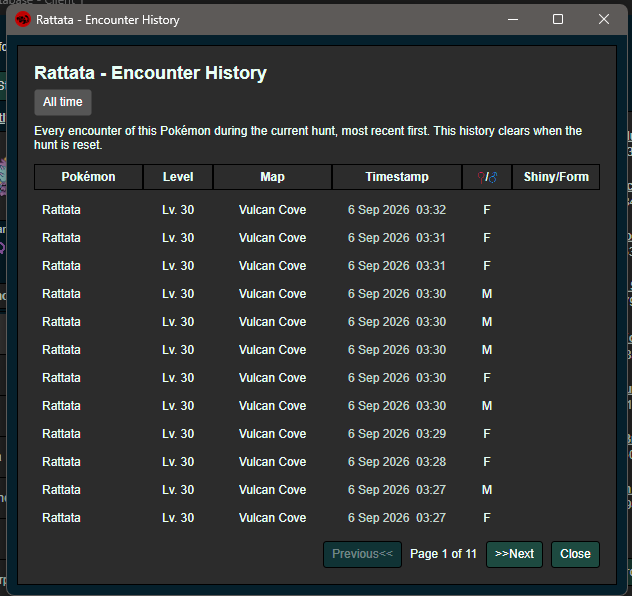
Task: Click Vulcan Cove in the 03:29 row
Action: [x=272, y=434]
